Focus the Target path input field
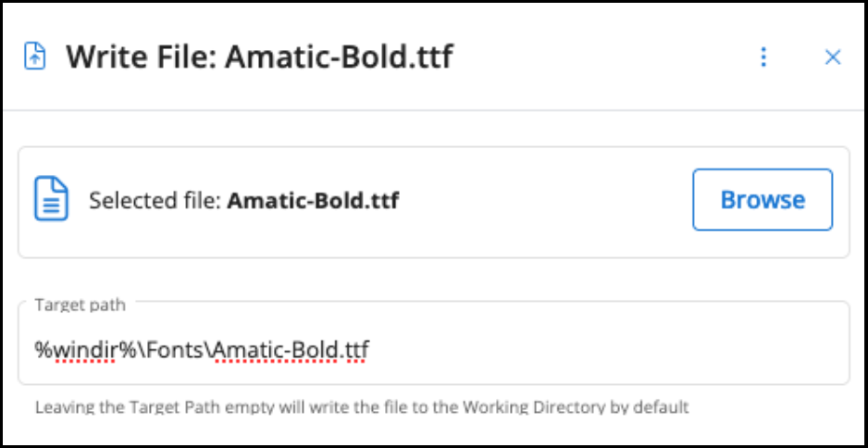The height and width of the screenshot is (448, 868). pos(433,343)
